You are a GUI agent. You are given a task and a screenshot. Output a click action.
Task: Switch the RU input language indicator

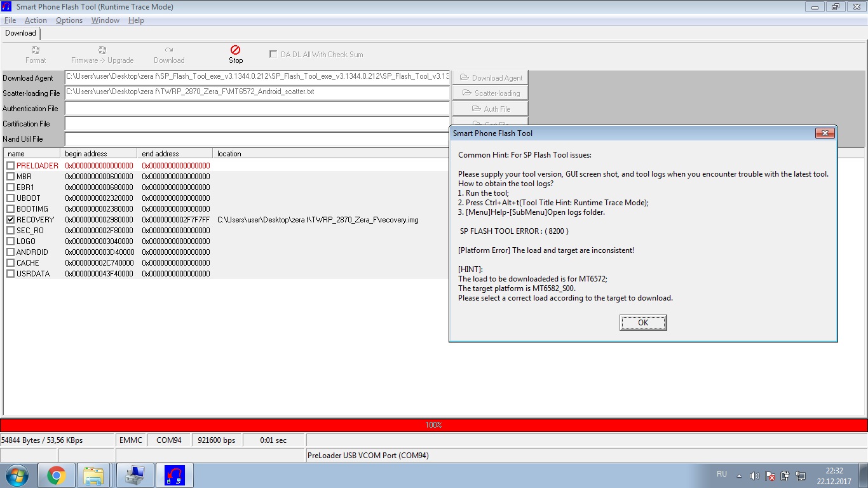pos(721,474)
